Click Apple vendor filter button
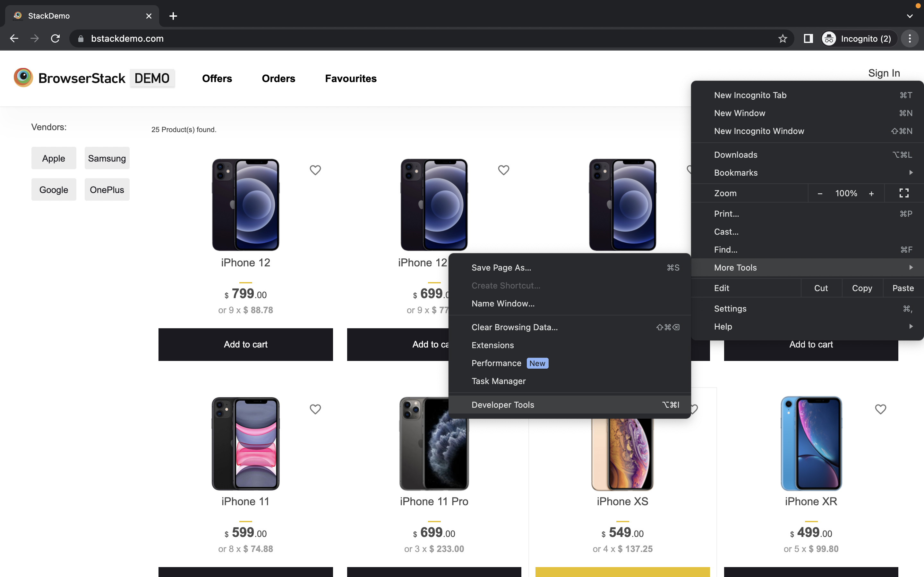This screenshot has height=577, width=924. click(54, 158)
